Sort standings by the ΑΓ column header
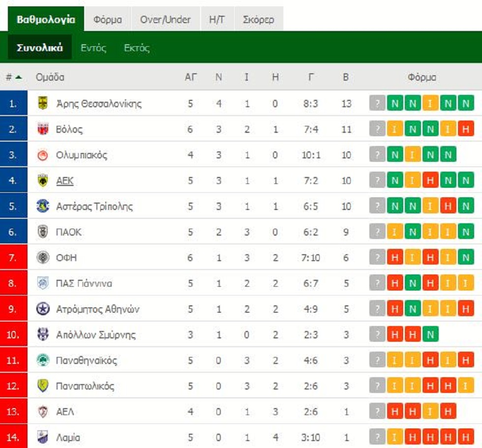 click(x=191, y=77)
